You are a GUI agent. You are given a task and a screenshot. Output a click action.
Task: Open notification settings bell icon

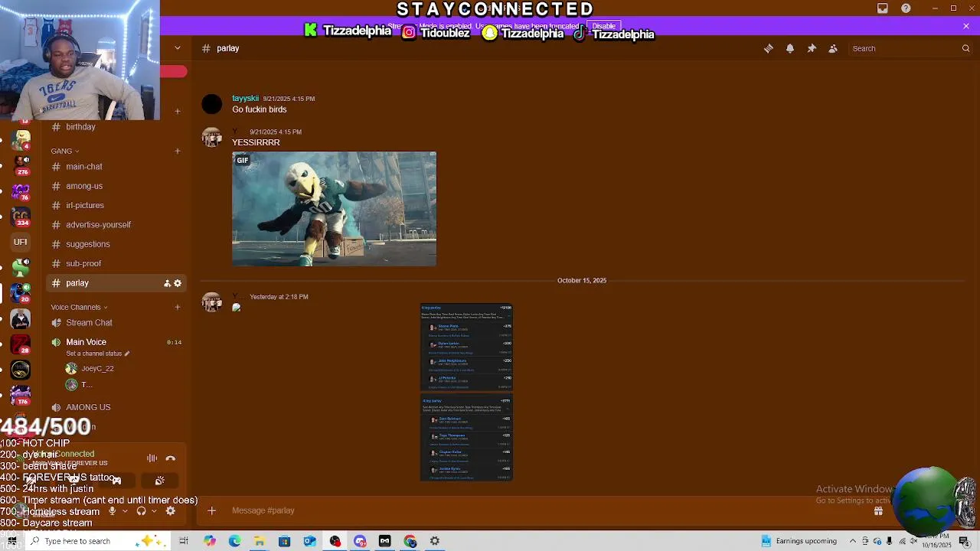coord(790,48)
